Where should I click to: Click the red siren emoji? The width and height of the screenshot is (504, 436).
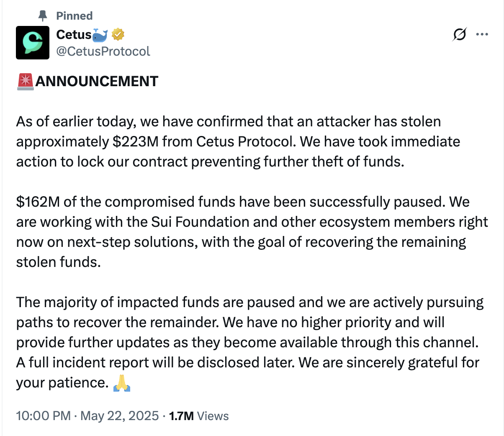click(x=26, y=81)
